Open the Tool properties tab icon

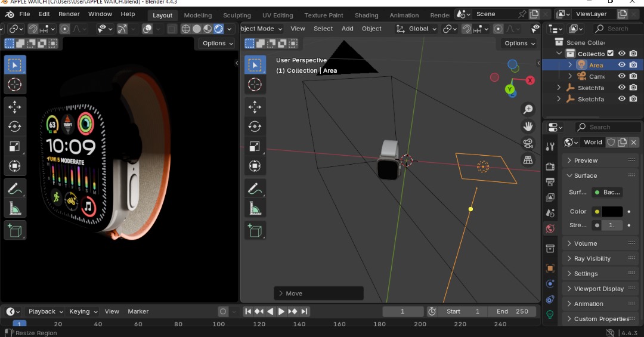[x=550, y=146]
